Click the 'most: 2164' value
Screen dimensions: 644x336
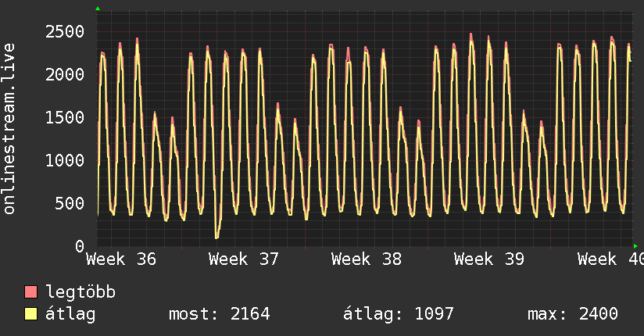(x=220, y=314)
